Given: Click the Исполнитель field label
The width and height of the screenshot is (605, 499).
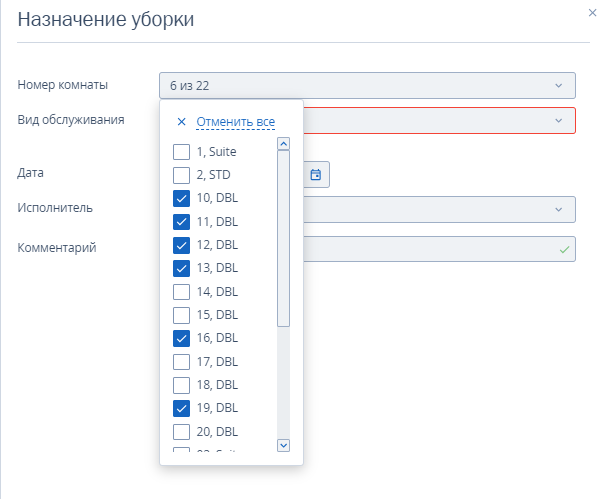Looking at the screenshot, I should click(55, 208).
